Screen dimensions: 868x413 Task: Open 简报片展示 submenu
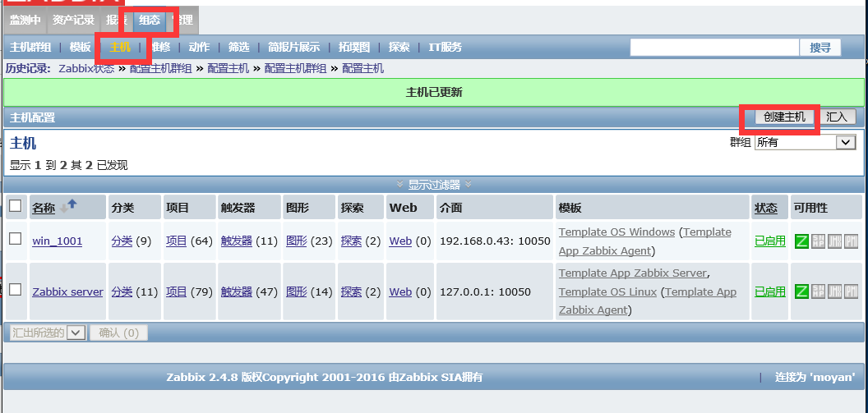(x=294, y=48)
